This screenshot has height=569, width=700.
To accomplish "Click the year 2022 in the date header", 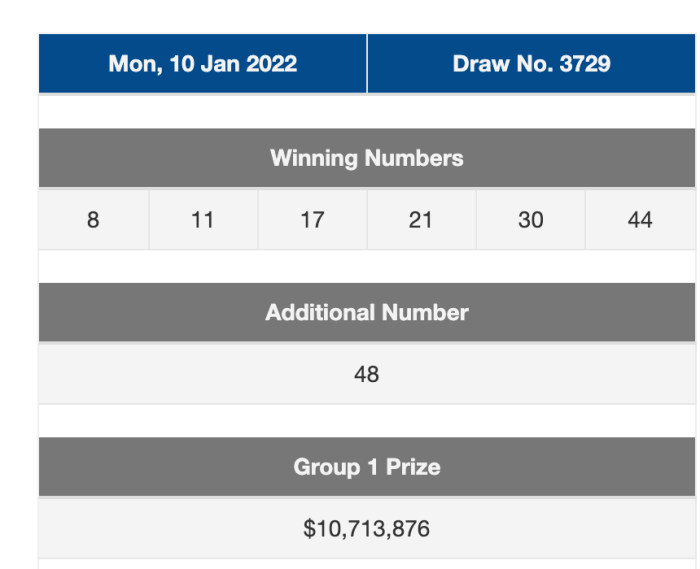I will point(271,64).
